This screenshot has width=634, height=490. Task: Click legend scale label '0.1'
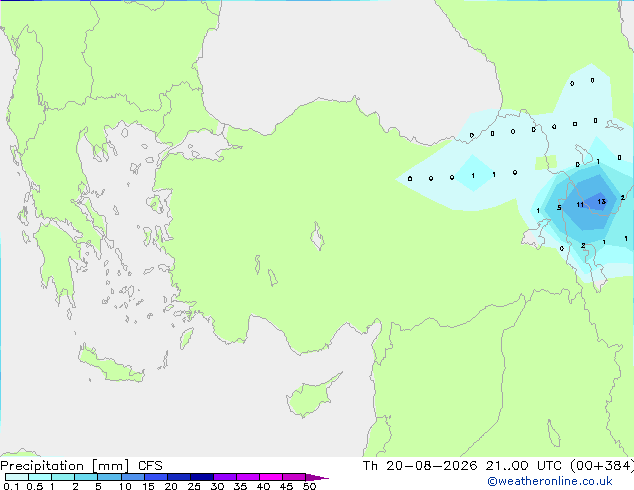(x=11, y=486)
